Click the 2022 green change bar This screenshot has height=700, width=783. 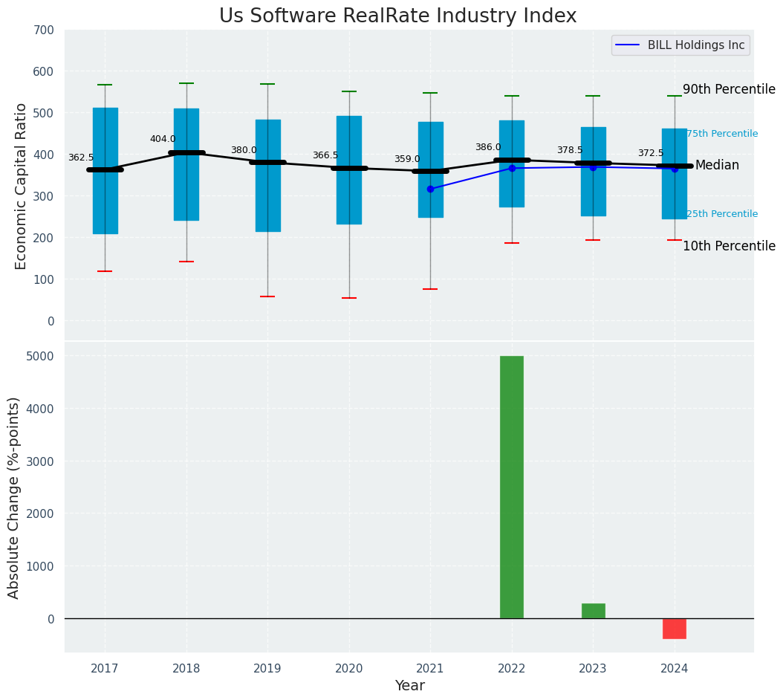[x=512, y=487]
